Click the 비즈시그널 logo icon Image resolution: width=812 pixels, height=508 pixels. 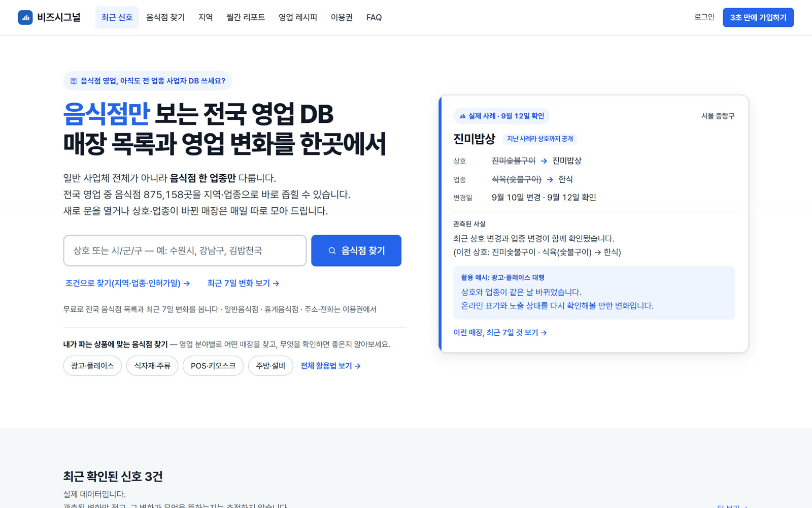[25, 17]
